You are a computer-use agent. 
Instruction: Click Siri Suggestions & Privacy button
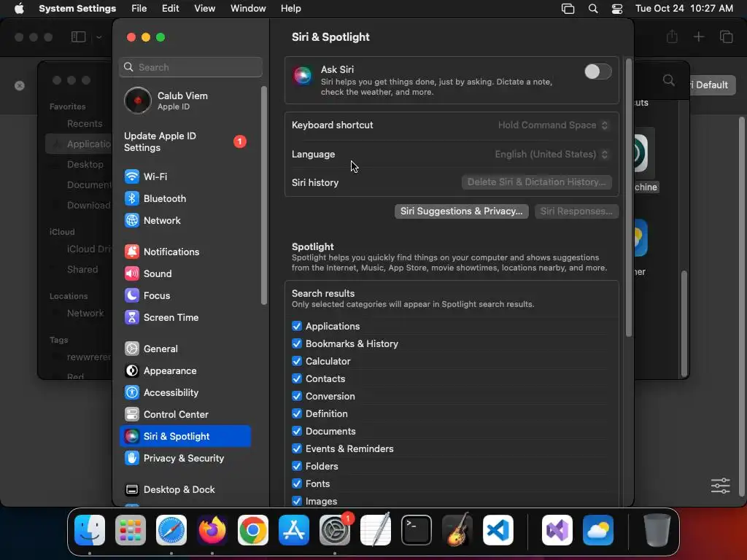(461, 211)
